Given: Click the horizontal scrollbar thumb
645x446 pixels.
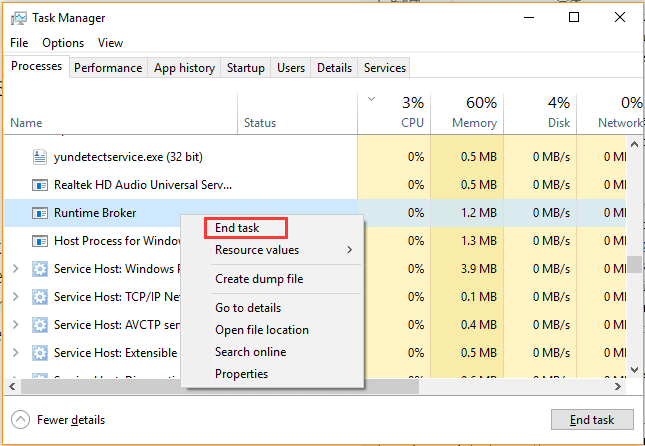Looking at the screenshot, I should [x=220, y=386].
